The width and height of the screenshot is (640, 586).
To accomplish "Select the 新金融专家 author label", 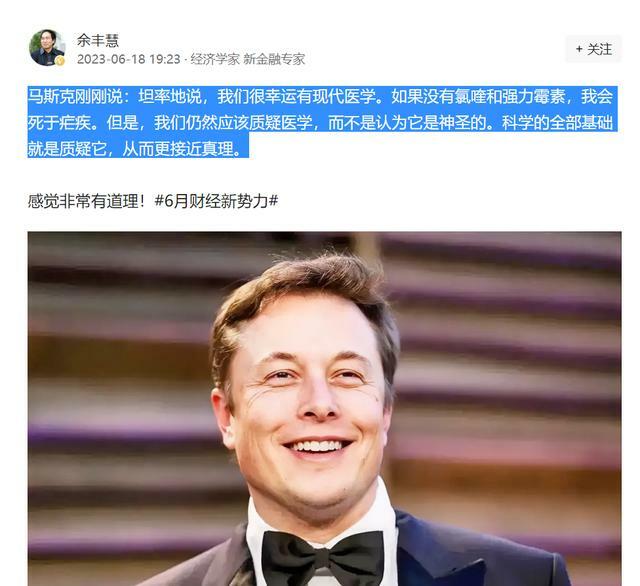I will [274, 59].
